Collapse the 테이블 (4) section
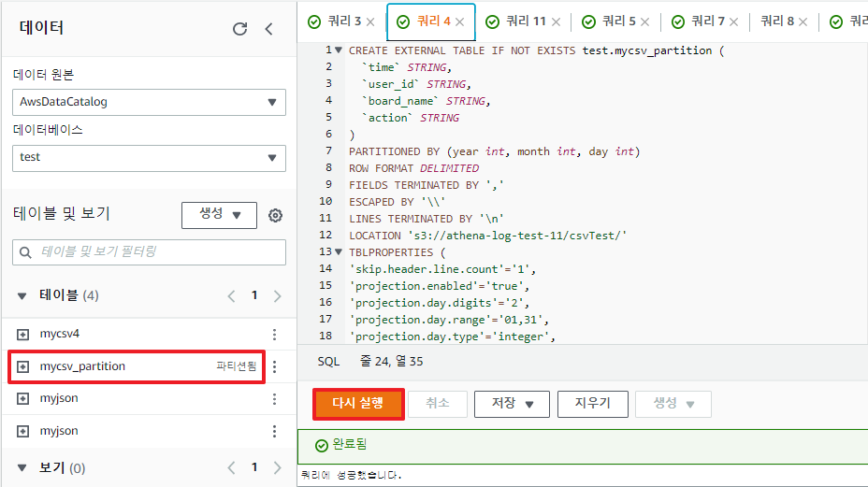 point(22,296)
